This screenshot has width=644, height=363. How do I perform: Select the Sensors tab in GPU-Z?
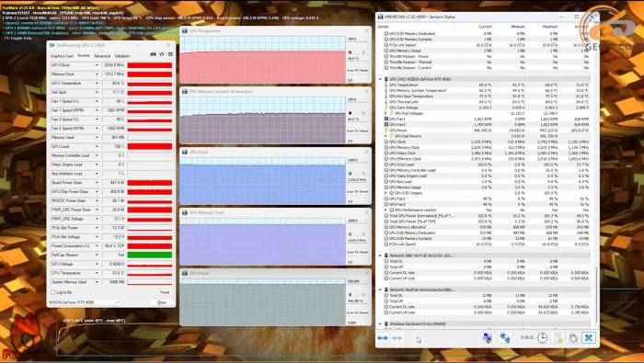(84, 55)
